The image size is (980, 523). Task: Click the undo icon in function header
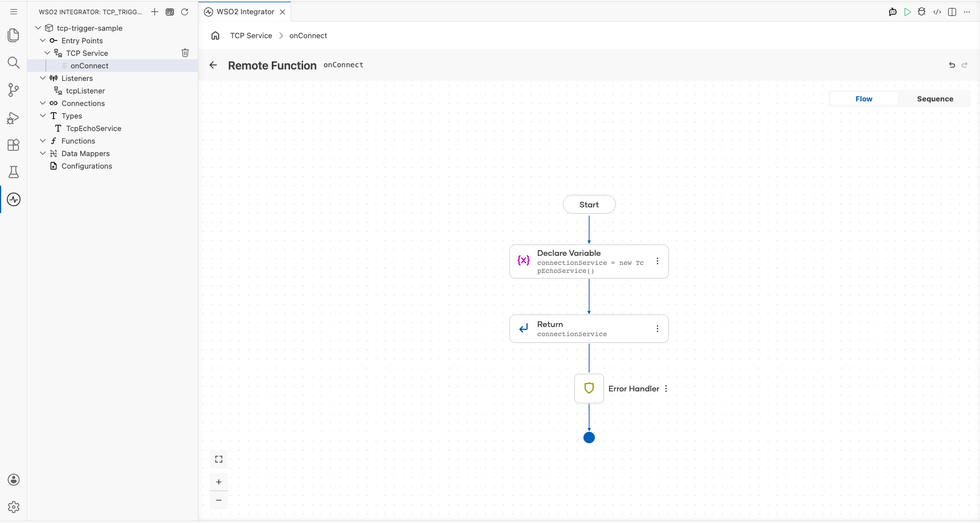[952, 65]
